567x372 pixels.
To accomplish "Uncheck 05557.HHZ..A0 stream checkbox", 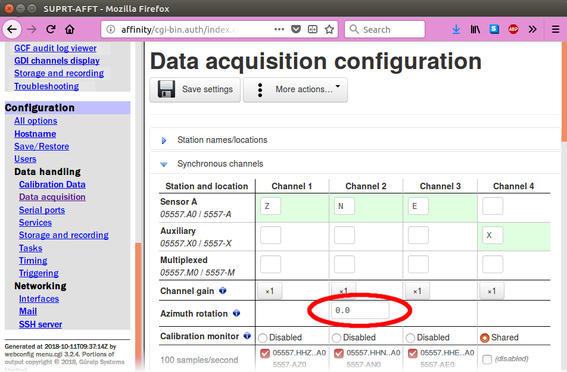I will tap(265, 353).
